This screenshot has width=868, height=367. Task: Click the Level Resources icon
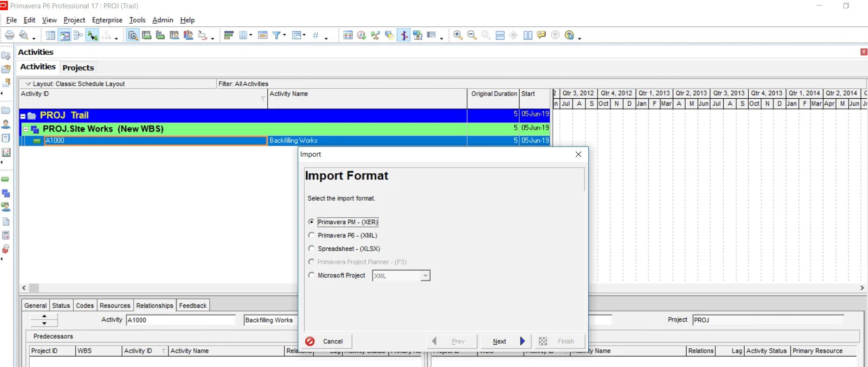(376, 35)
